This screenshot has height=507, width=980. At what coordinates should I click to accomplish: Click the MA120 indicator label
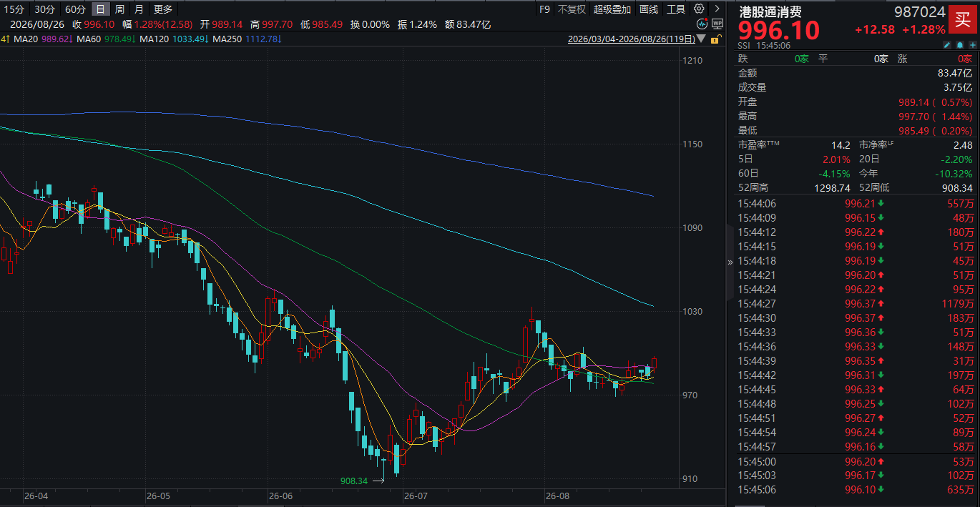(156, 39)
